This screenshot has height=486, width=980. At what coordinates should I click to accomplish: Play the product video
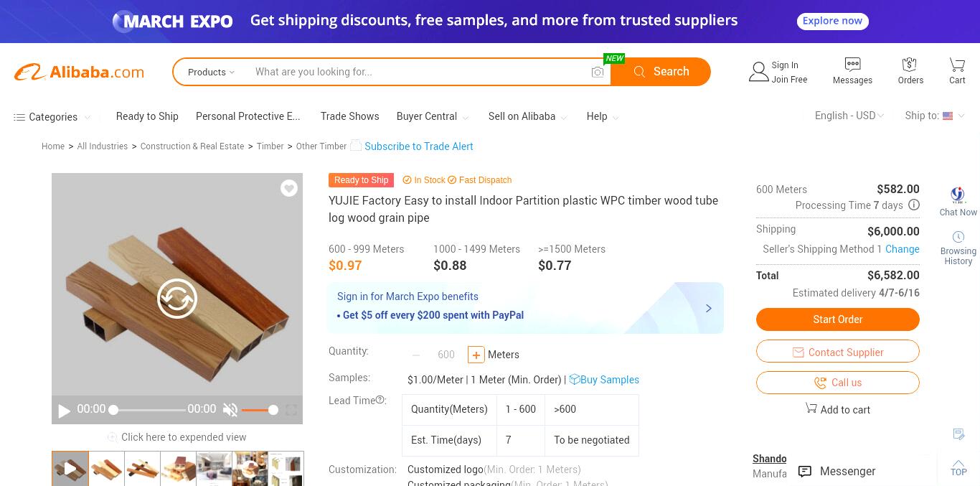(64, 411)
